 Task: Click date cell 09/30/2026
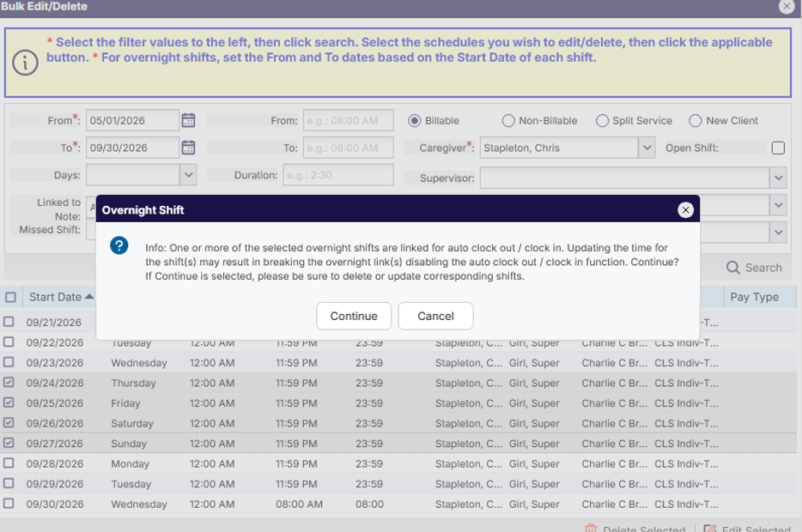55,504
